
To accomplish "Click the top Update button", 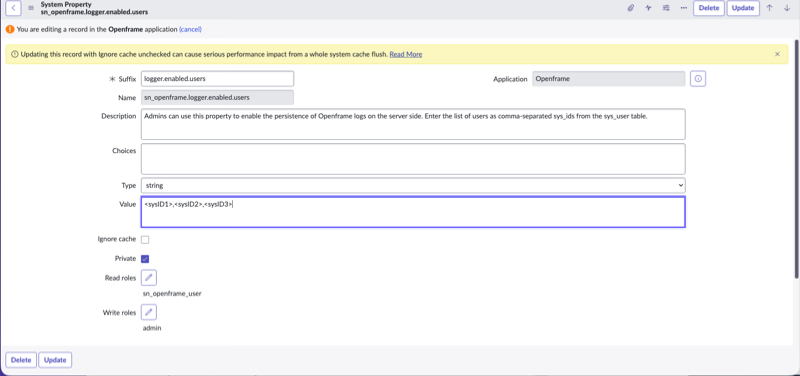I will click(x=743, y=8).
